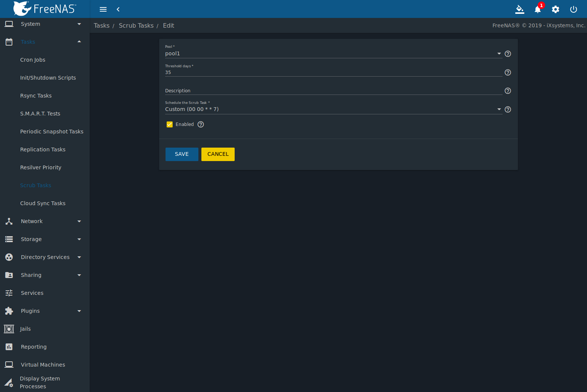Go to Rsync Tasks

[x=36, y=96]
